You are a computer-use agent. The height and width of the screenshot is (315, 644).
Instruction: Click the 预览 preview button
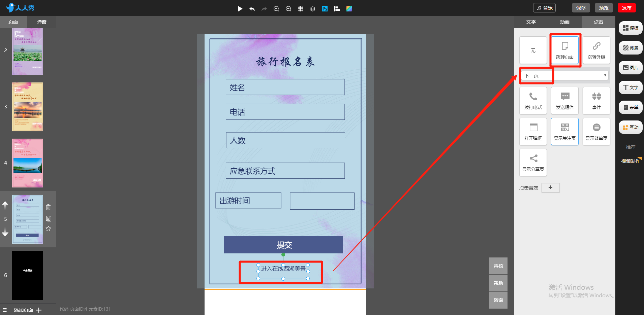pos(604,8)
